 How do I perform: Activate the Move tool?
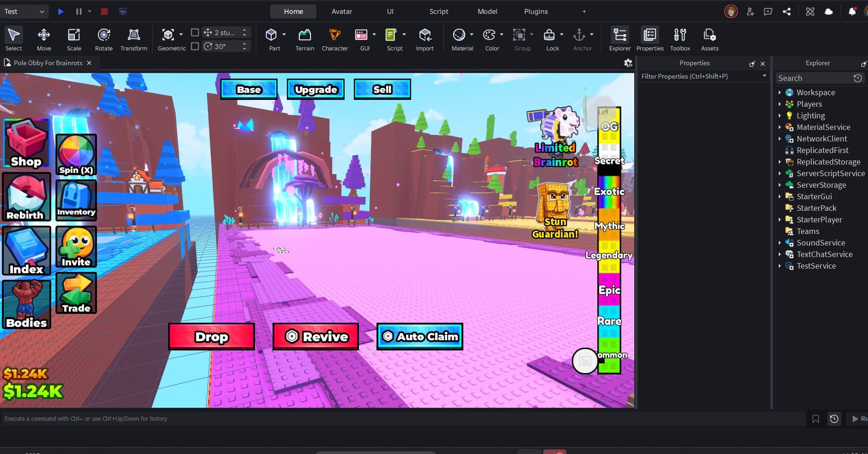pyautogui.click(x=44, y=39)
